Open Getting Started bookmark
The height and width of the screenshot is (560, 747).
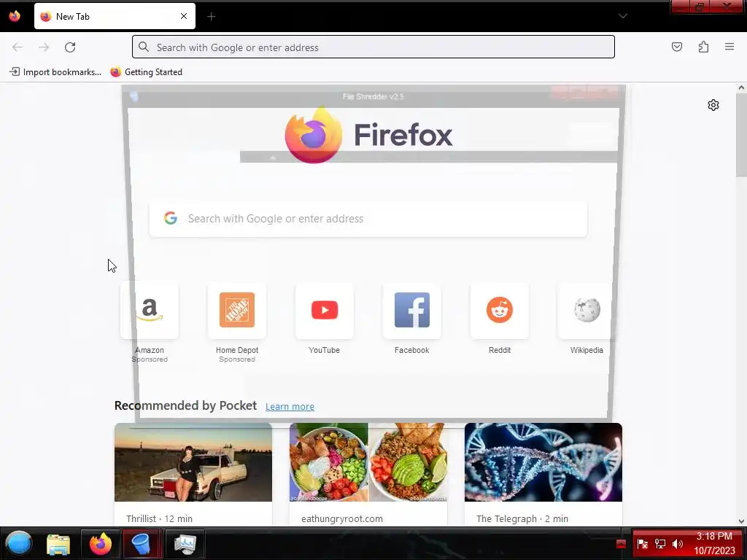tap(146, 72)
